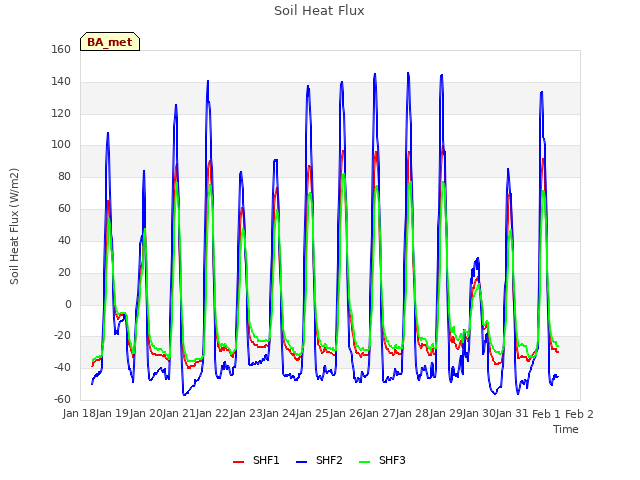Click the Jan 20 date label

click(146, 414)
